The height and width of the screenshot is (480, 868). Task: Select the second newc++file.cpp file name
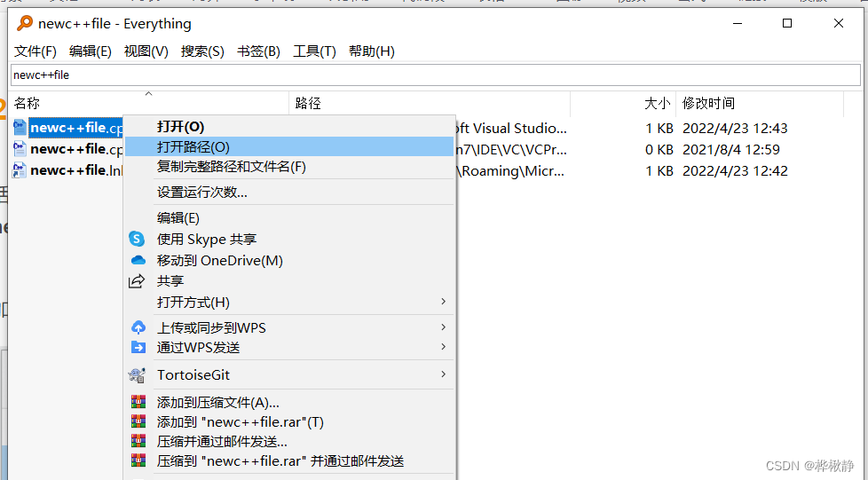[x=76, y=149]
